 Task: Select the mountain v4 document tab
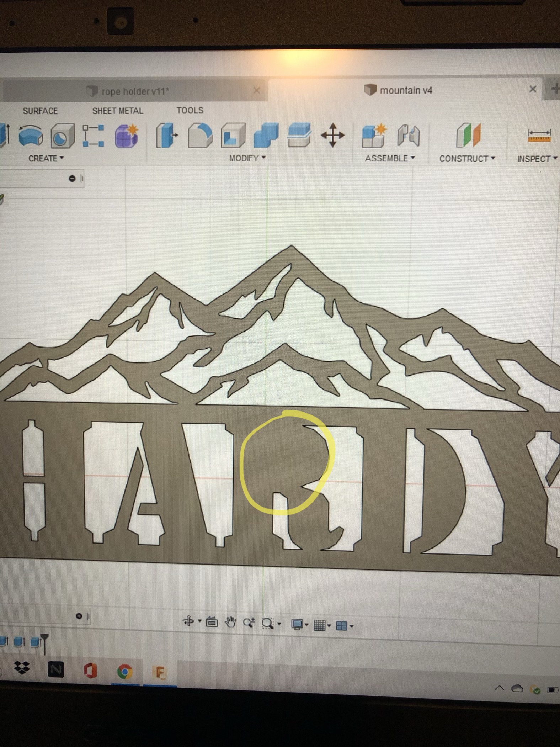pyautogui.click(x=405, y=90)
